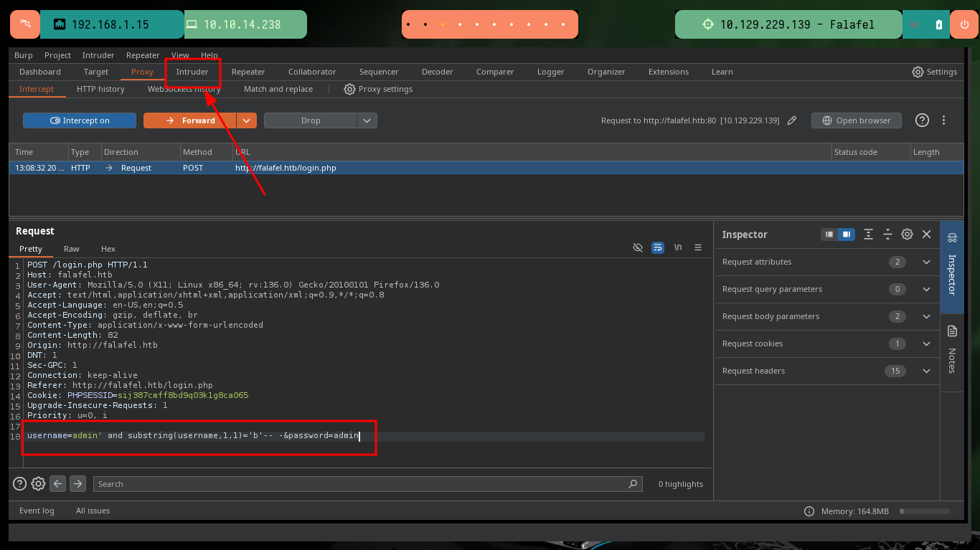The image size is (980, 550).
Task: Open the Drop button dropdown arrow
Action: (x=367, y=120)
